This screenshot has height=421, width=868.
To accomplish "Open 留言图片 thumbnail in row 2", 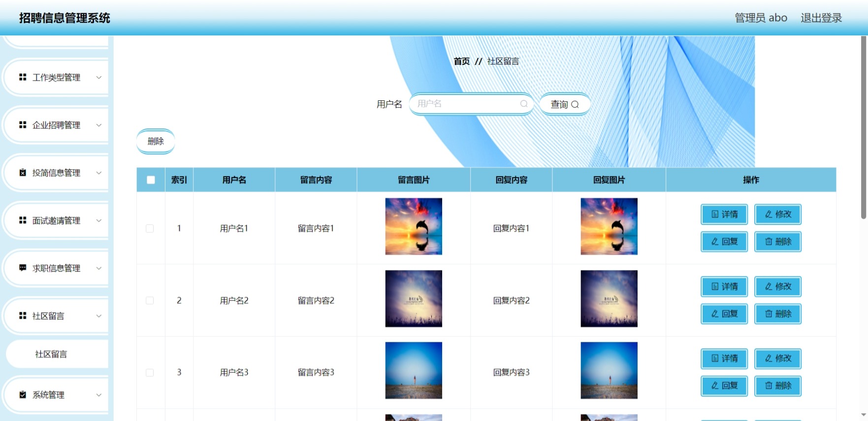I will pyautogui.click(x=414, y=299).
